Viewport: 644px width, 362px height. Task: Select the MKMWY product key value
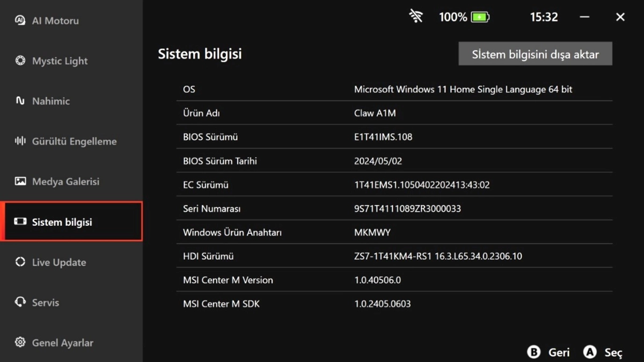pos(372,233)
